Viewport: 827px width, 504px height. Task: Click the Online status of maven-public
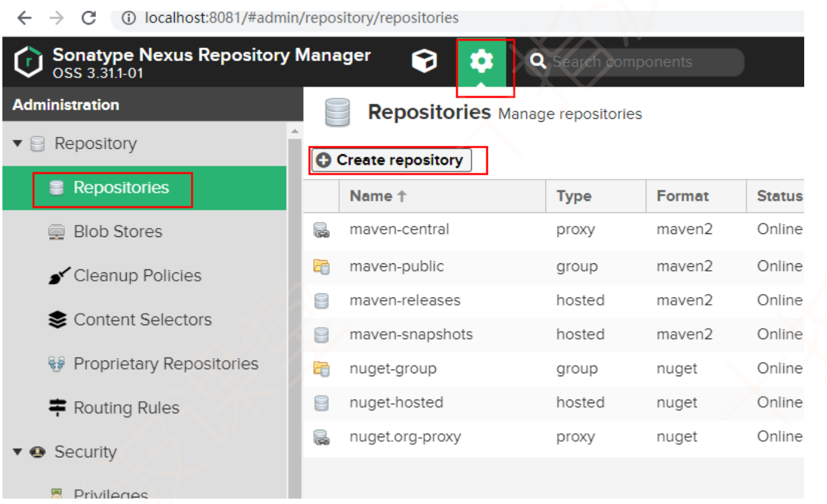780,266
